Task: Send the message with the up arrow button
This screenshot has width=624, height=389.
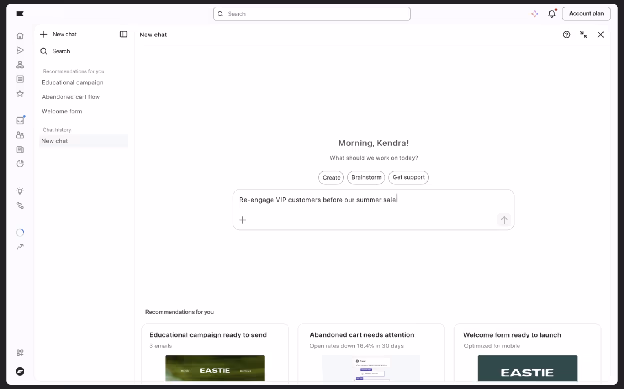Action: [x=504, y=220]
